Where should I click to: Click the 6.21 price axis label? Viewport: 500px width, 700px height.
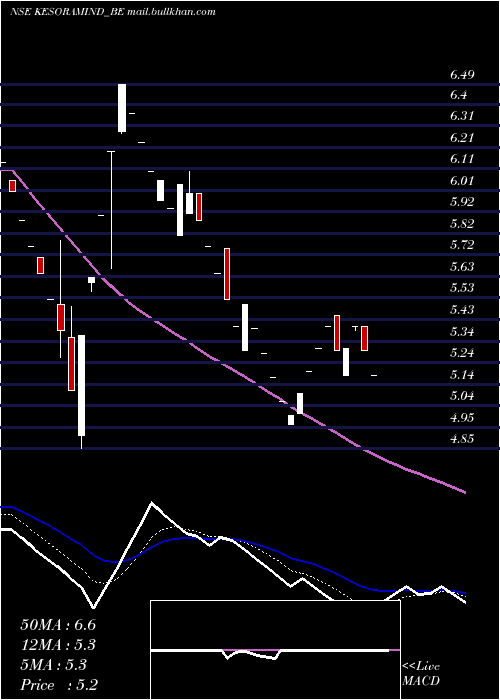click(x=462, y=138)
